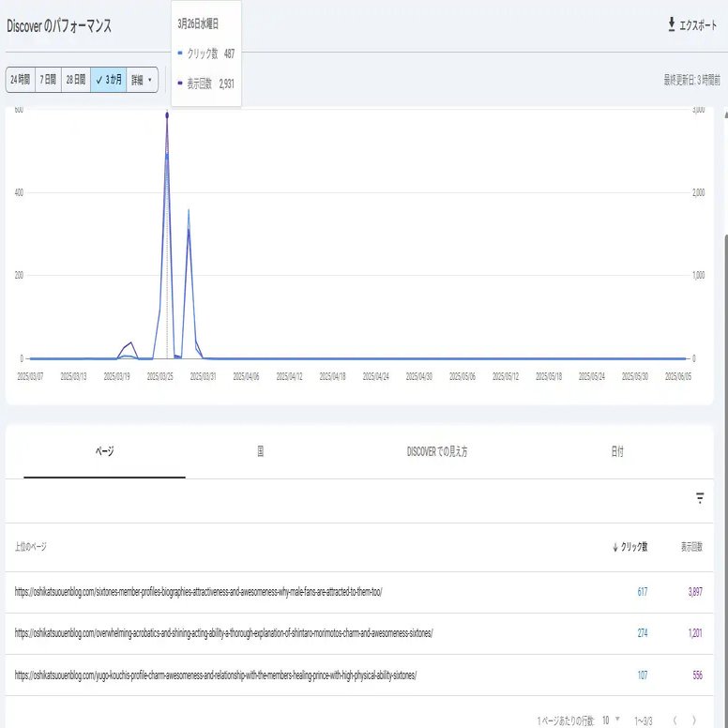Image resolution: width=728 pixels, height=728 pixels.
Task: Switch to the 国 tab
Action: click(x=260, y=451)
